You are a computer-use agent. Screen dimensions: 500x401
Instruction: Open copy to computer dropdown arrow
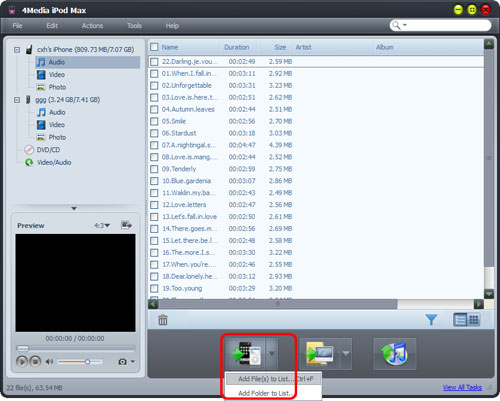click(346, 353)
